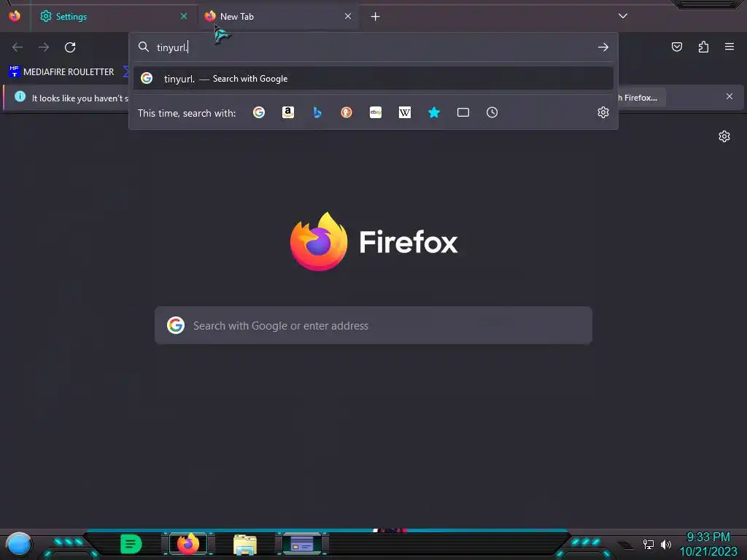Click the New Tab page search box

[x=373, y=326]
